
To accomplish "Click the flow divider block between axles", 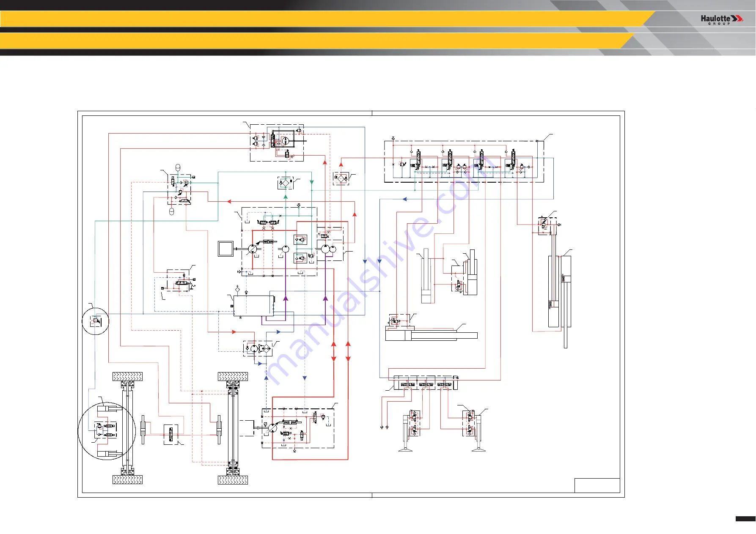I will pyautogui.click(x=171, y=434).
